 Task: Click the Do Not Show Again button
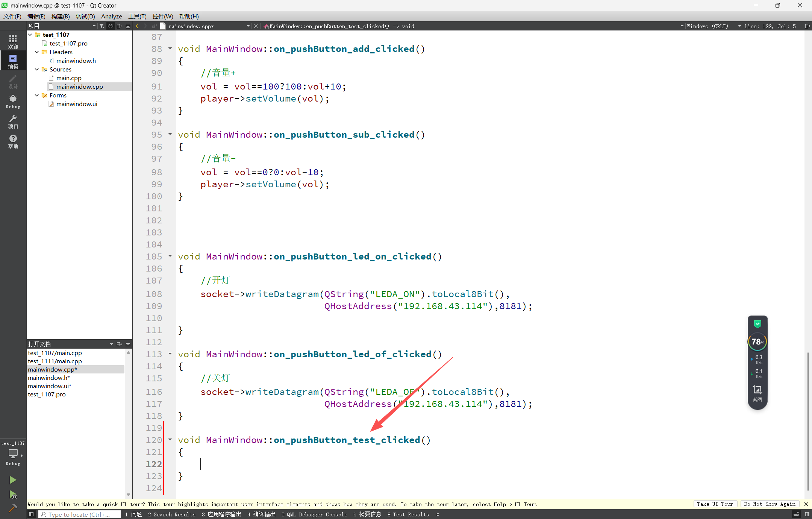coord(770,504)
